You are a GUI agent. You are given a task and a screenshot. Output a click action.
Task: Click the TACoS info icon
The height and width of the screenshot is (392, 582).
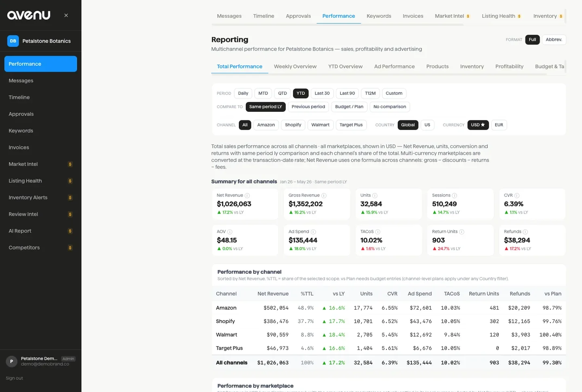click(377, 232)
